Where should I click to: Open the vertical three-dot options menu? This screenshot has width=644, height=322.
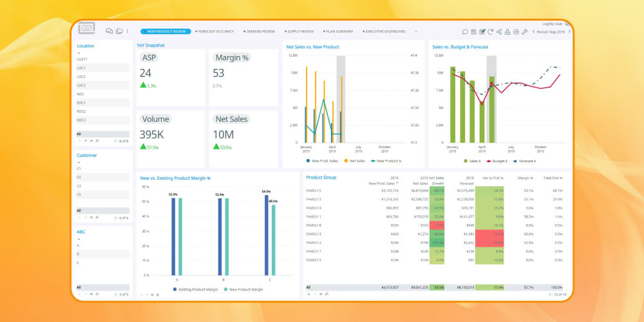pyautogui.click(x=128, y=31)
